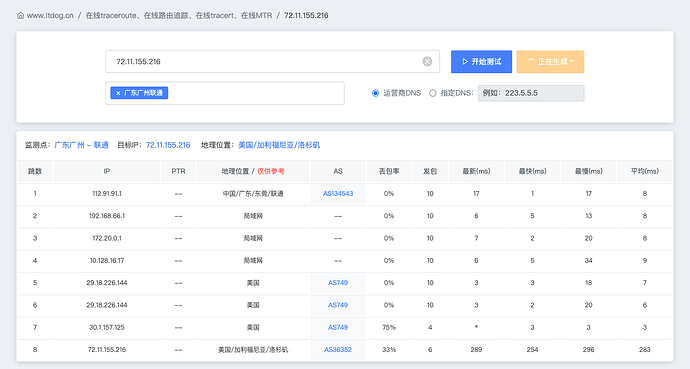Remove the 广东广州联通 tag
The image size is (690, 369).
(118, 93)
